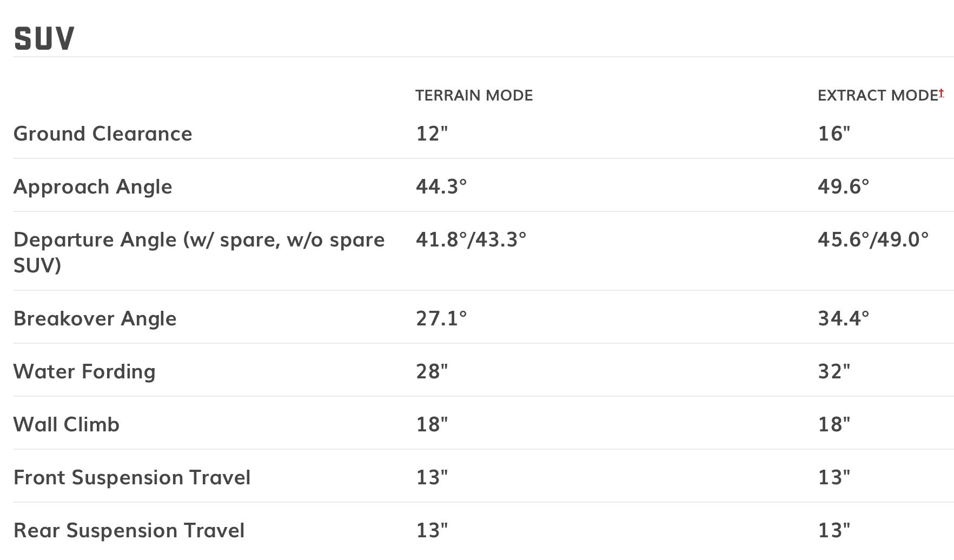This screenshot has height=560, width=954.
Task: Click the Water Fording row label
Action: click(84, 371)
